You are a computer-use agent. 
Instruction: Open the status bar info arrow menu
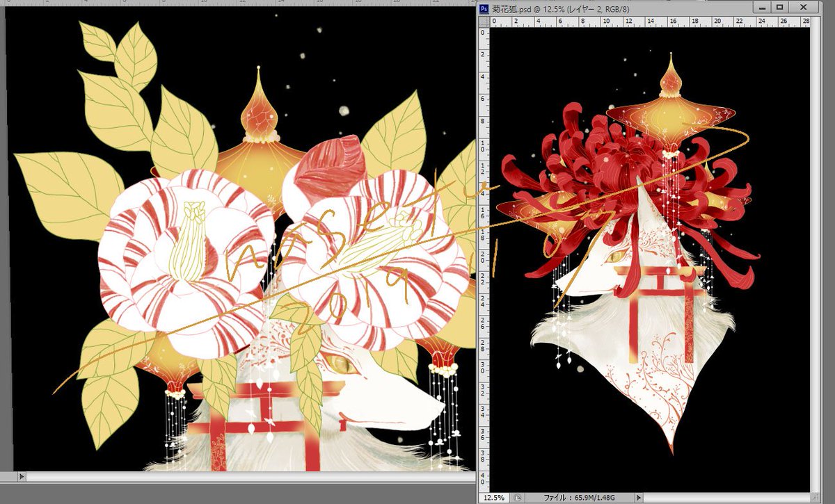click(x=639, y=498)
